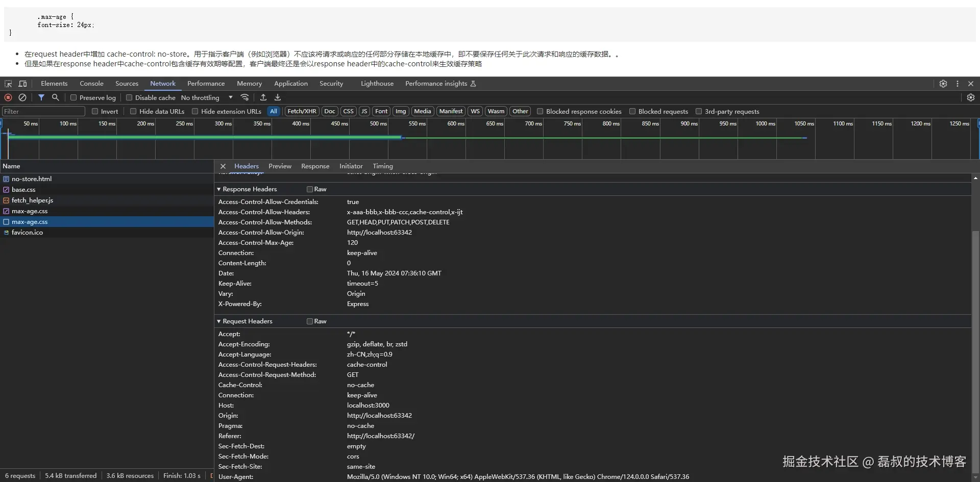Collapse the Request Headers section
The image size is (980, 482).
219,321
